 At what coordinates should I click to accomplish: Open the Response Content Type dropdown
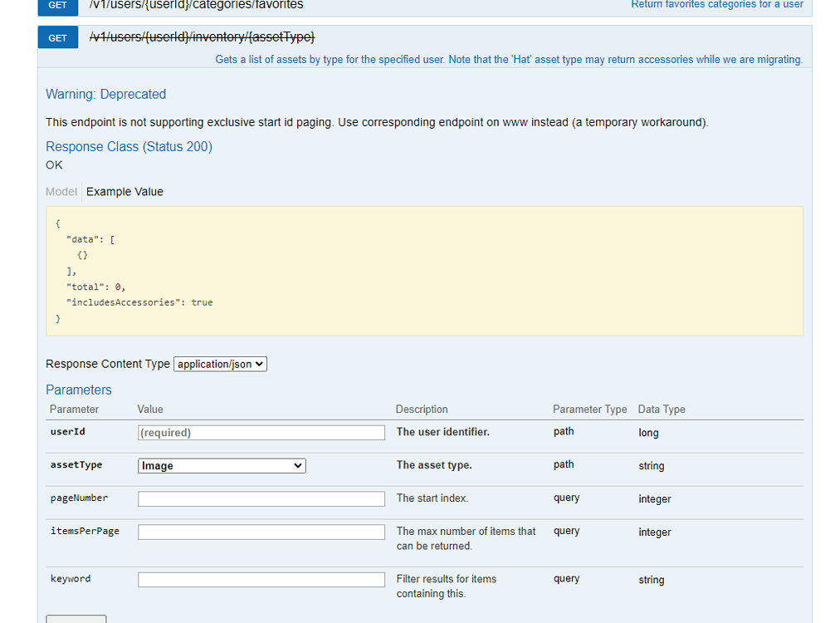pos(219,363)
